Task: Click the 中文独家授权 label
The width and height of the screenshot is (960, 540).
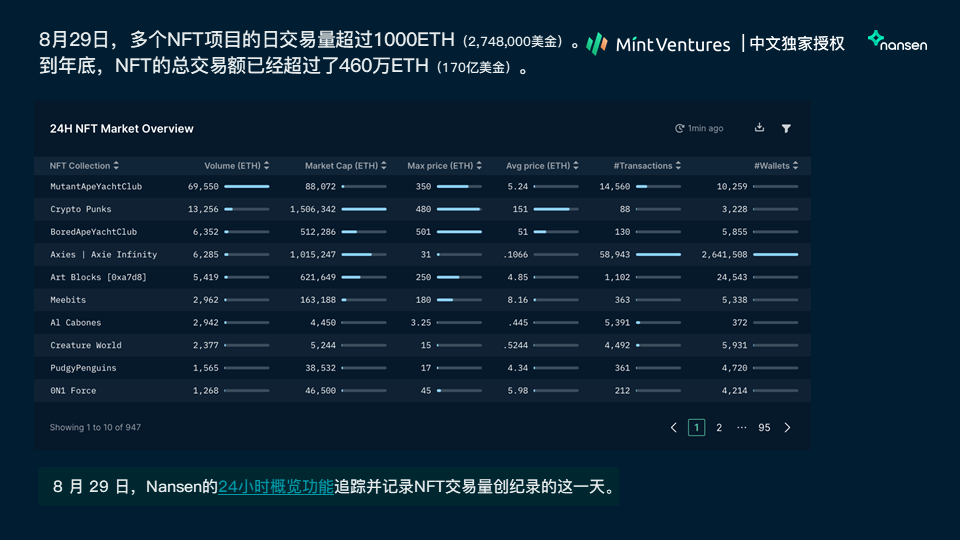Action: 797,43
